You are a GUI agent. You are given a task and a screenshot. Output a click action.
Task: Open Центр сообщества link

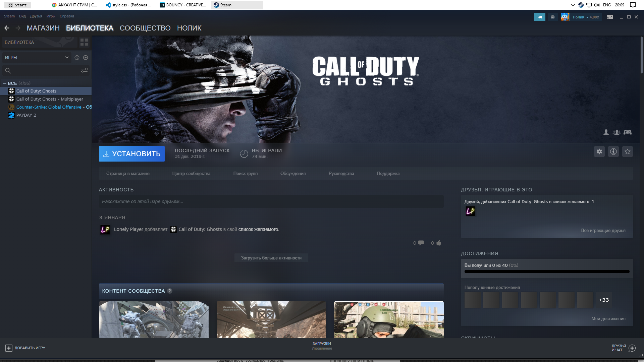coord(191,174)
